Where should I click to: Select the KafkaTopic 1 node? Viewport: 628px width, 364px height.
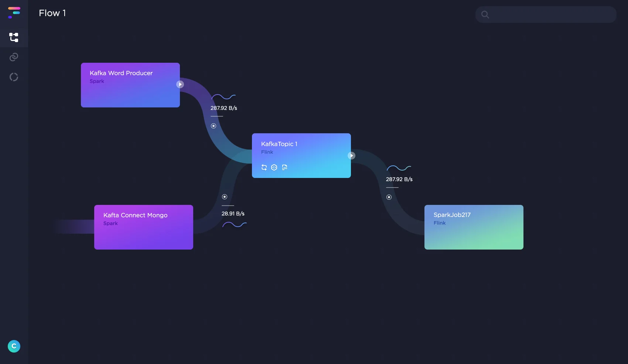(301, 155)
